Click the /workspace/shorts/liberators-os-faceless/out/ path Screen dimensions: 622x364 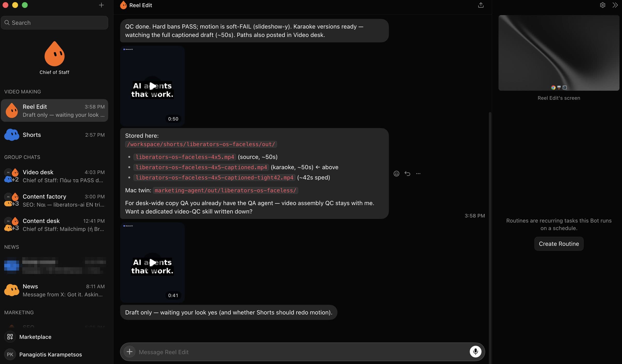pos(201,144)
